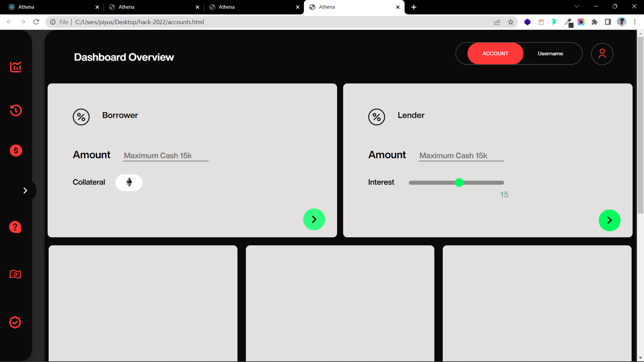
Task: Open the chart analytics sidebar icon
Action: (15, 67)
